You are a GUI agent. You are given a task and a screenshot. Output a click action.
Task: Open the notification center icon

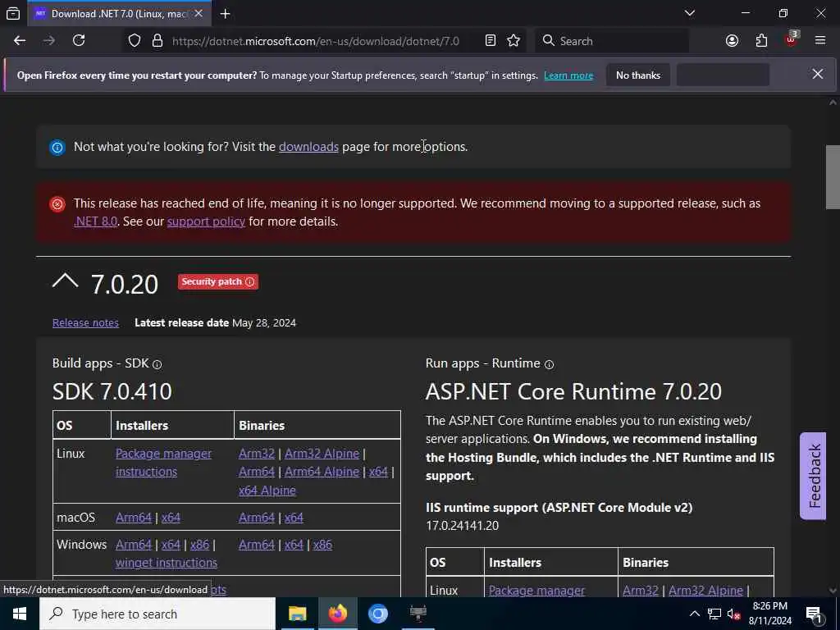(x=813, y=614)
